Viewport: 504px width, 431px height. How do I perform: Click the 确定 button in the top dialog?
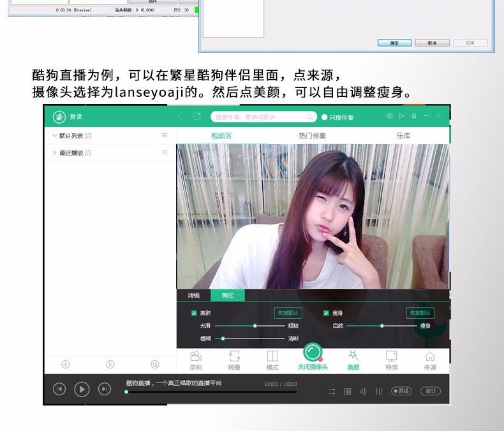click(395, 43)
